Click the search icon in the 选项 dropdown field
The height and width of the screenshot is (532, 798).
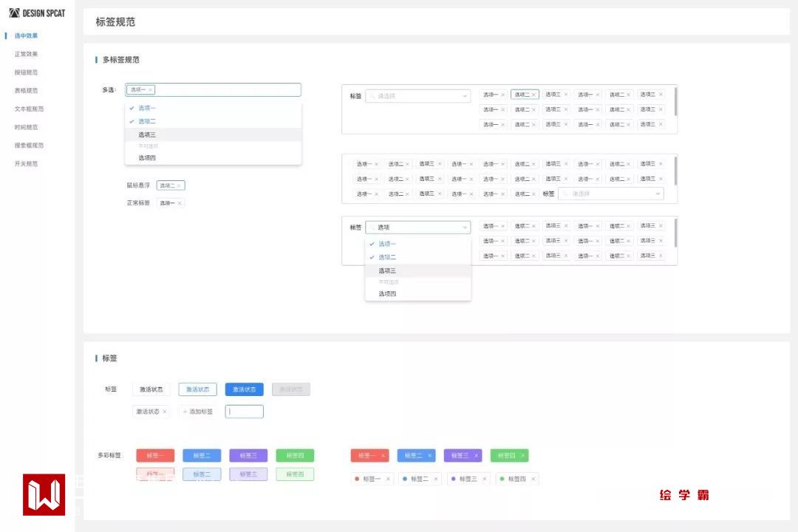pyautogui.click(x=372, y=228)
